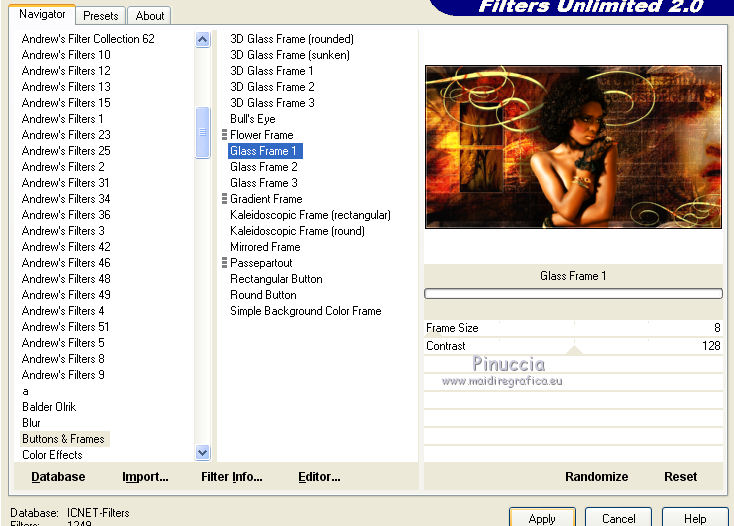
Task: Select Color Effects category
Action: tap(52, 455)
